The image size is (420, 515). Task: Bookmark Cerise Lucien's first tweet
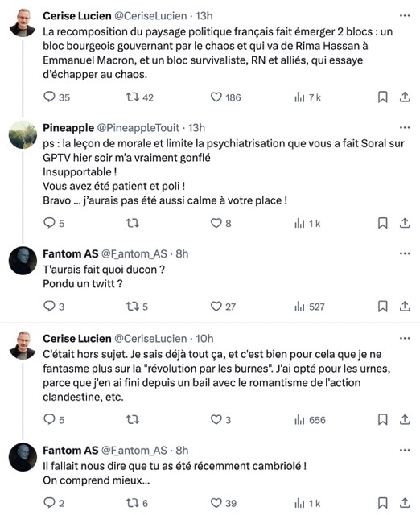click(x=382, y=97)
